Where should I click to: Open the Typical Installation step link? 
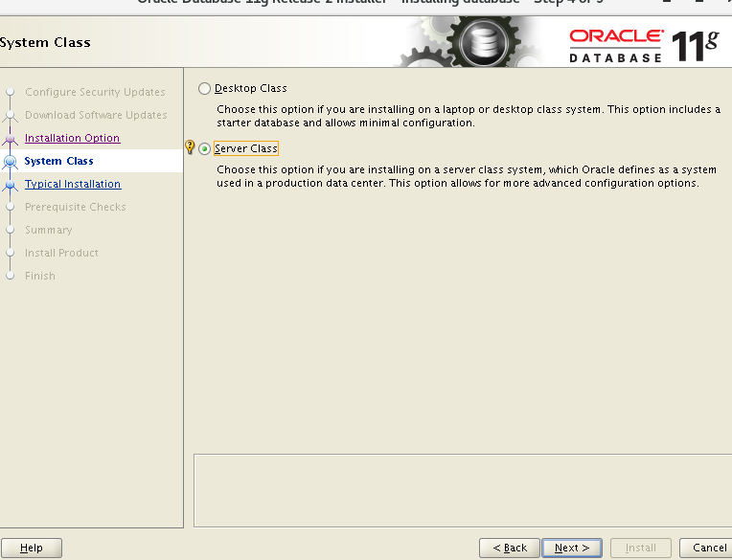point(73,184)
